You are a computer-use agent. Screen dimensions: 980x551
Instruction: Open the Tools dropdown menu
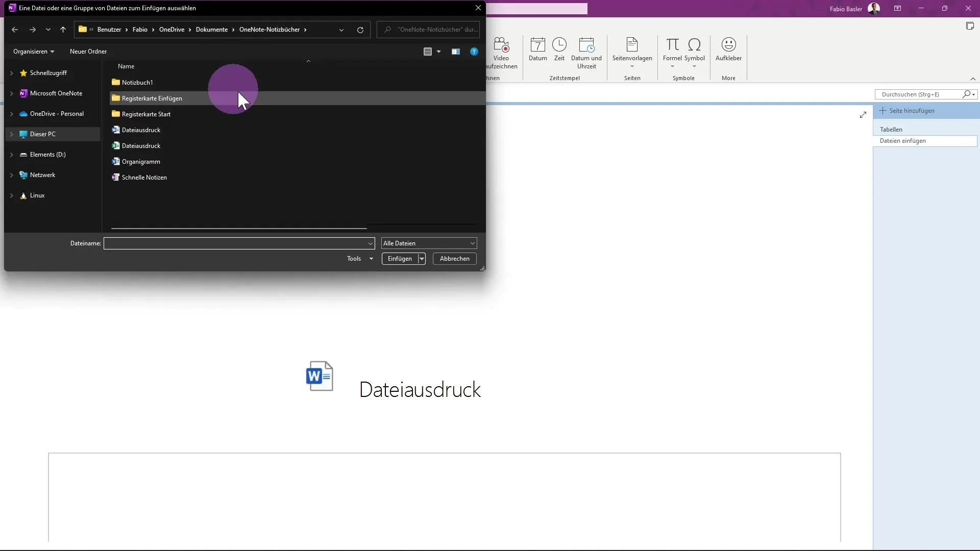(360, 259)
